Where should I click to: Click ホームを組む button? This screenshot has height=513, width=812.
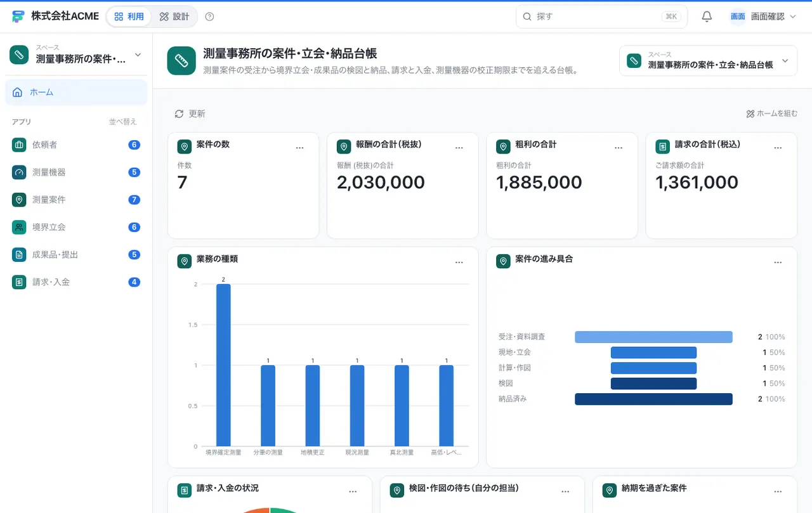point(772,114)
